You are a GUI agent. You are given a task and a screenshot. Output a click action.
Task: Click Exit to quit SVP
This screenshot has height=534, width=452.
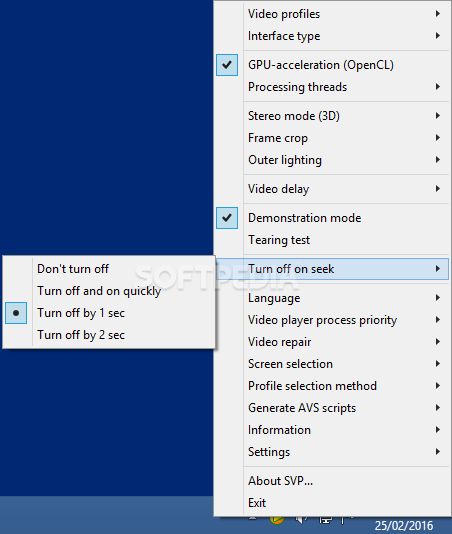332,503
